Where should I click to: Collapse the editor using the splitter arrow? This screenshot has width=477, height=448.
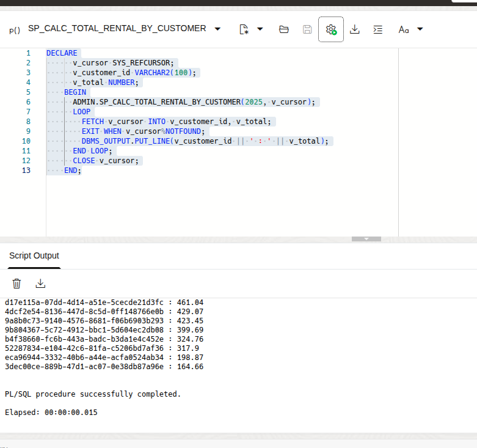[x=366, y=239]
